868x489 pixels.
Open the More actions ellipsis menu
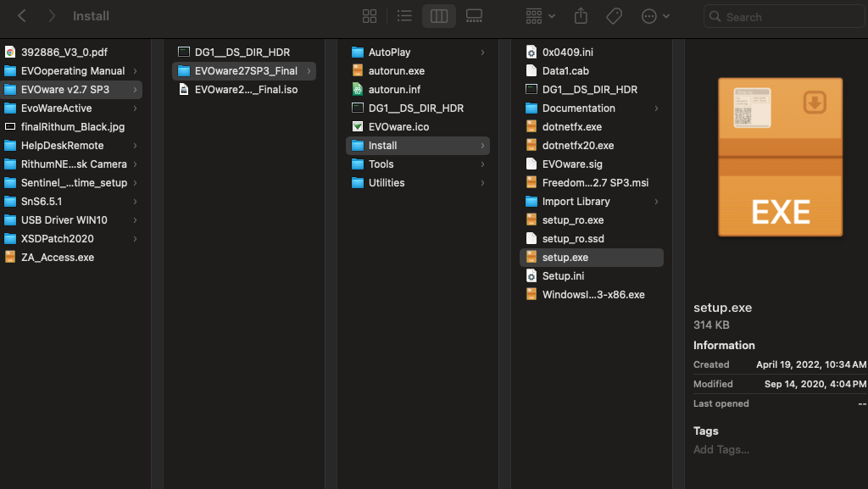(x=655, y=16)
